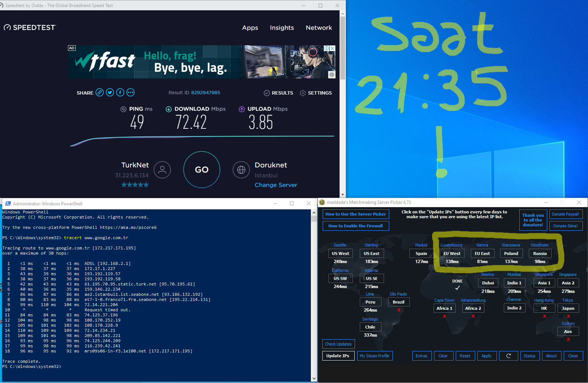The width and height of the screenshot is (588, 383).
Task: Click the refresh icon button in Server Picker
Action: (509, 356)
